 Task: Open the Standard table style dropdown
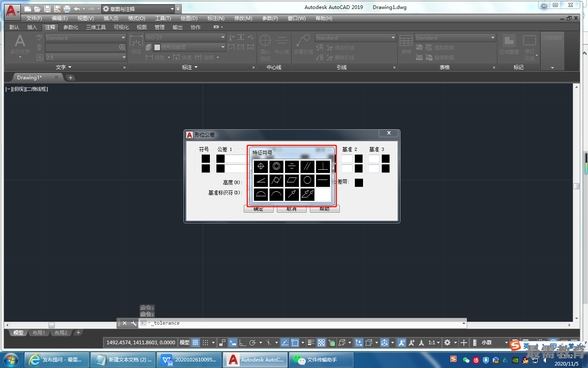pos(455,38)
